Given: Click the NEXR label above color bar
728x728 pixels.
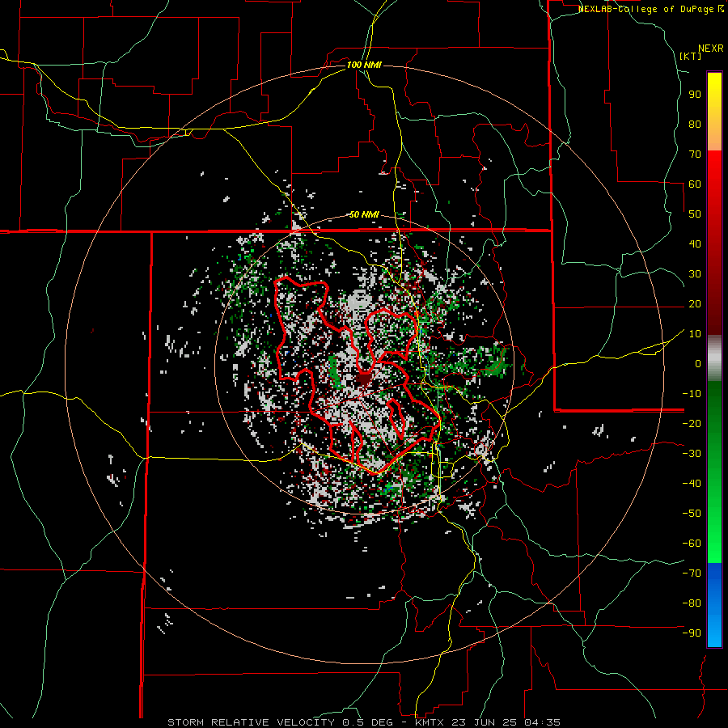Looking at the screenshot, I should [x=711, y=49].
